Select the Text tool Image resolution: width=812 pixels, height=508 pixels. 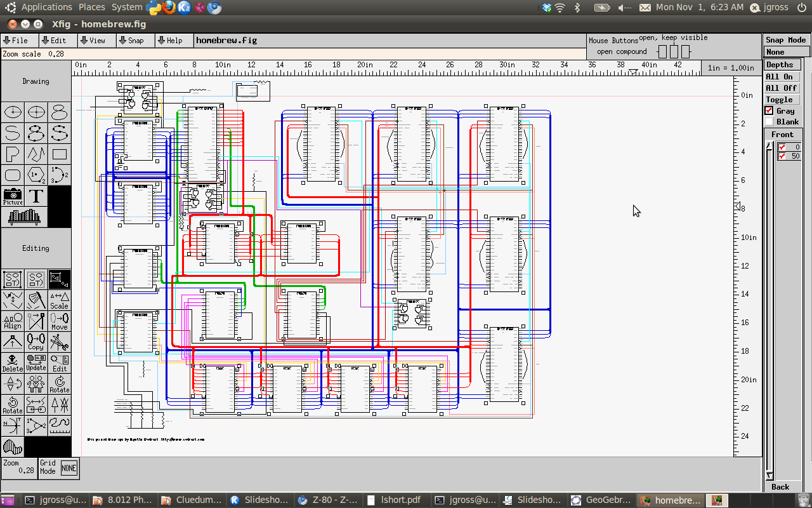click(36, 196)
